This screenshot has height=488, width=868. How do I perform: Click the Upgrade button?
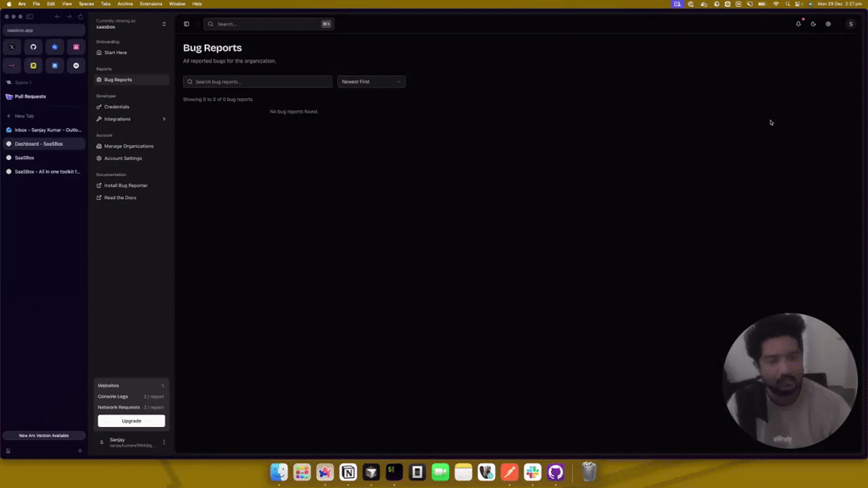click(131, 421)
